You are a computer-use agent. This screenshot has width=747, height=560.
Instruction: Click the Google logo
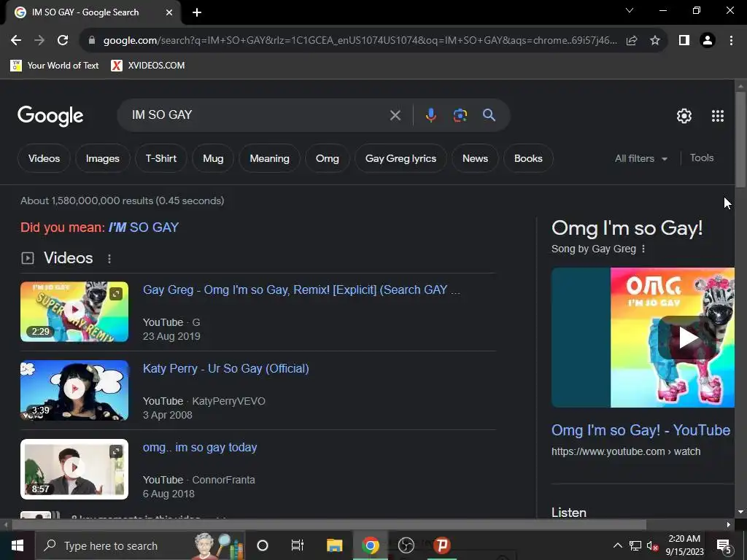50,116
